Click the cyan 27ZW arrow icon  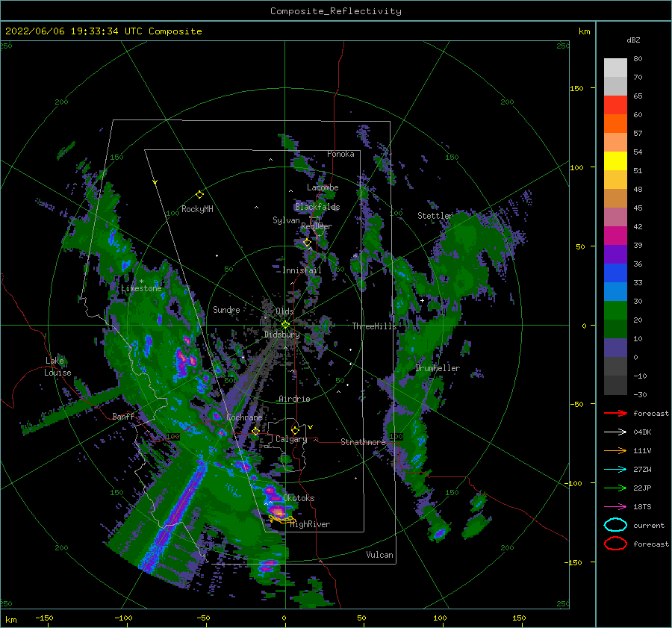(x=615, y=470)
